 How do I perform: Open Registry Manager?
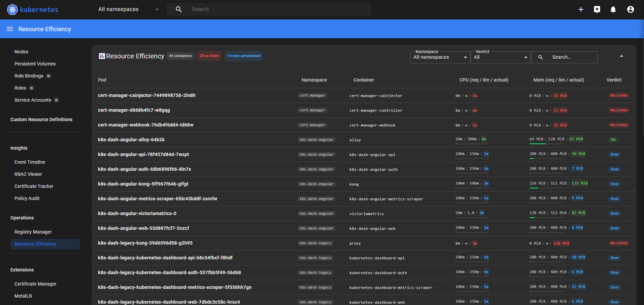[33, 232]
